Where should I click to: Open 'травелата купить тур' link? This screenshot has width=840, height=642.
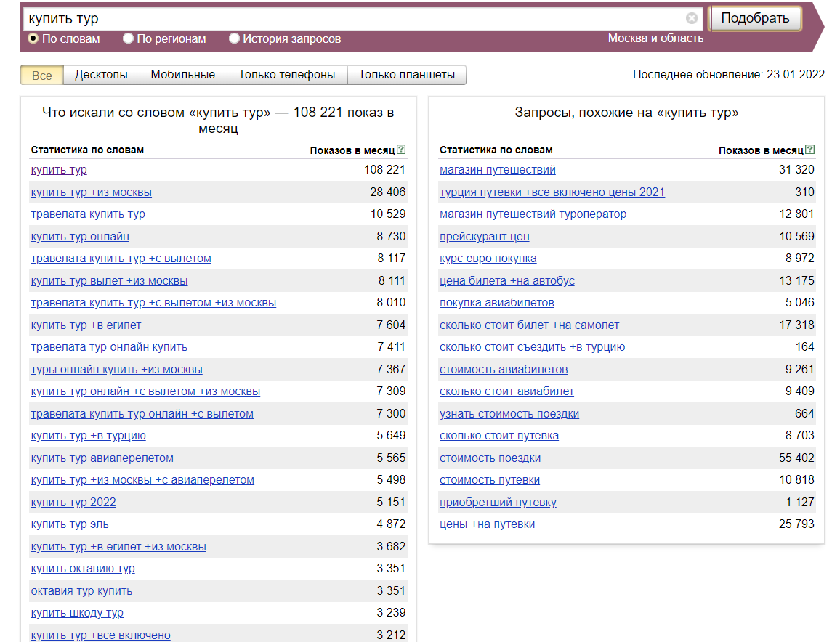coord(88,214)
